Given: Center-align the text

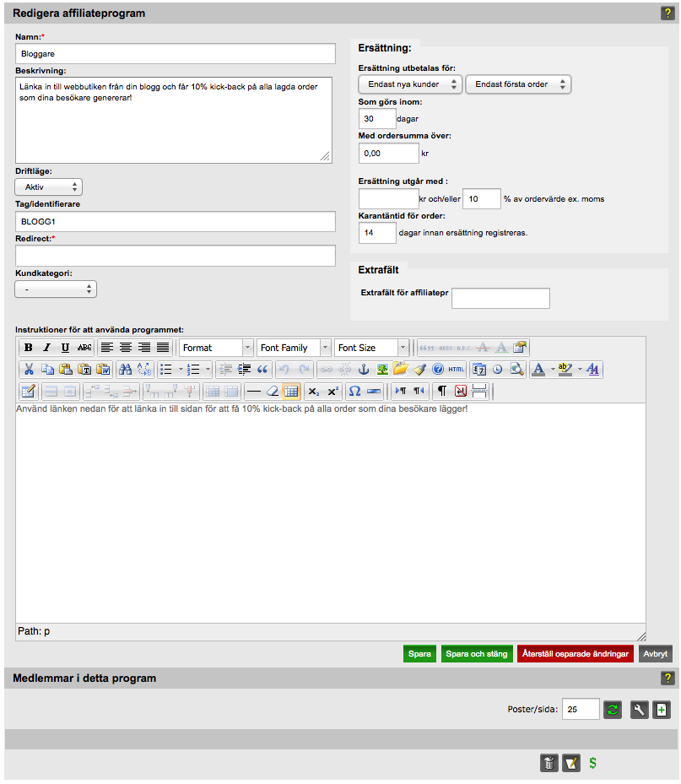Looking at the screenshot, I should tap(126, 348).
